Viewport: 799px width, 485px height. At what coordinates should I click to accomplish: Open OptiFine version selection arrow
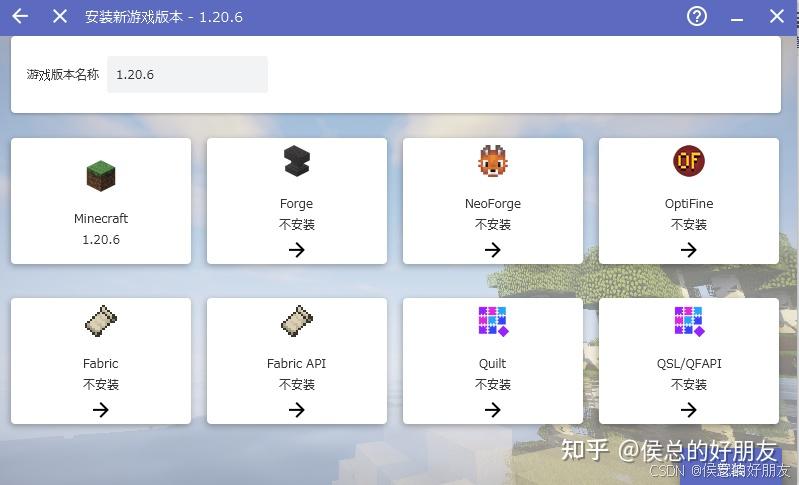[x=688, y=250]
